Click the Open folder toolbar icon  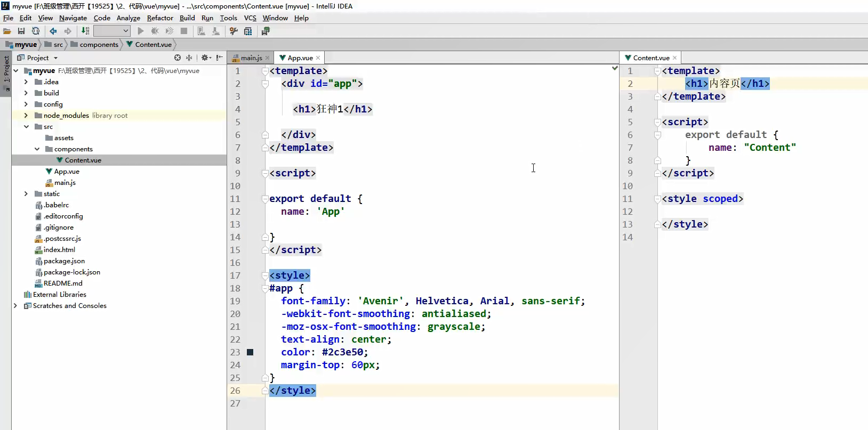[x=7, y=31]
